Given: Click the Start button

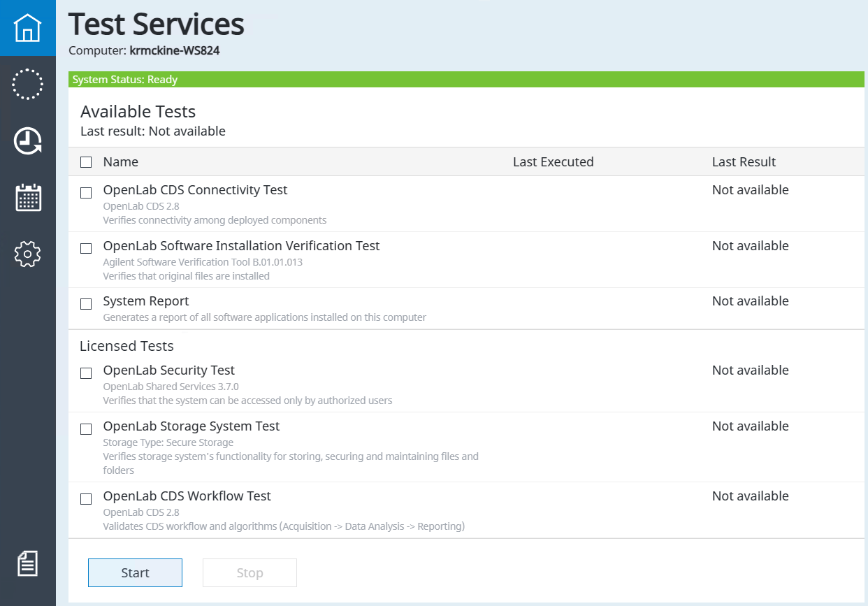Looking at the screenshot, I should [135, 572].
